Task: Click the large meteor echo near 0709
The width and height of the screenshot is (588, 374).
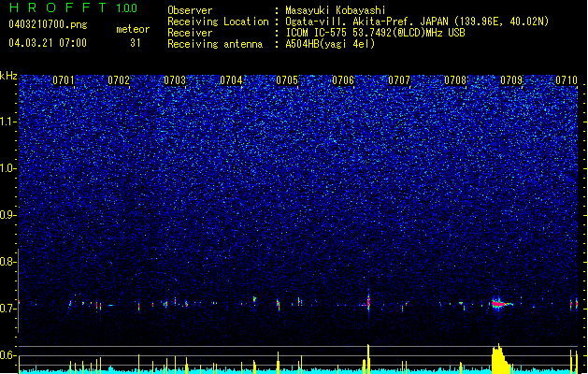Action: coord(502,303)
